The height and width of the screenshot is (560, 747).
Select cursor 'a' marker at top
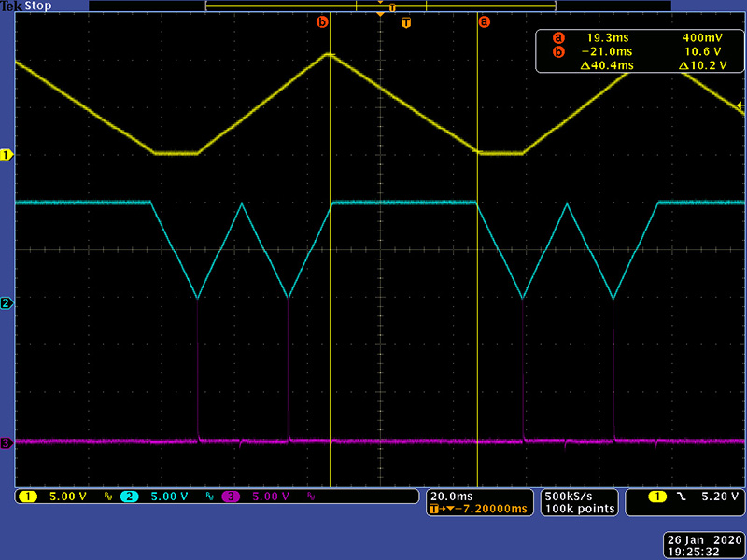click(484, 21)
